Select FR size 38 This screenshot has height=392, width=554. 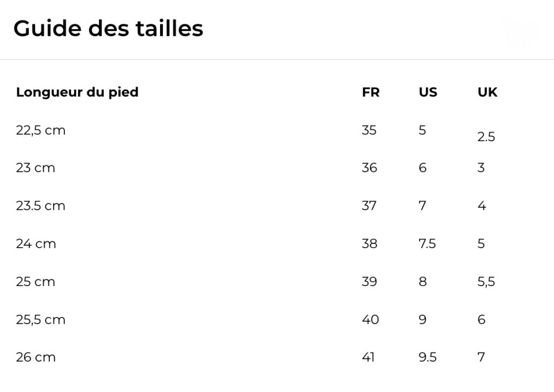(370, 244)
